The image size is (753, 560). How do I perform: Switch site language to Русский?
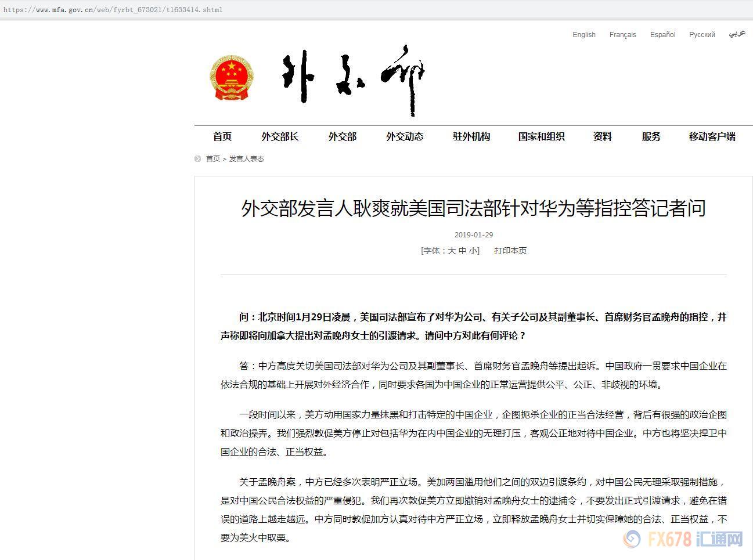tap(702, 35)
